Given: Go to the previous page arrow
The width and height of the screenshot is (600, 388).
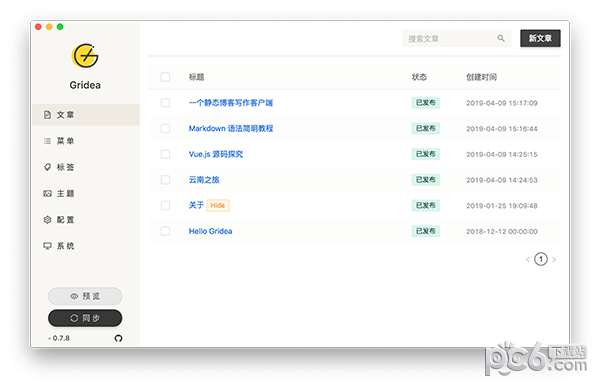Looking at the screenshot, I should tap(528, 259).
